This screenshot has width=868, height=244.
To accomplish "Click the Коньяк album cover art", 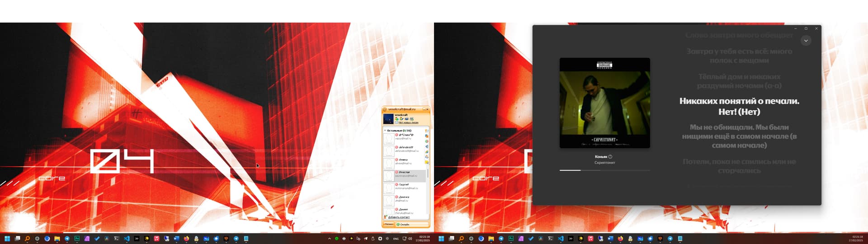I will tap(604, 103).
